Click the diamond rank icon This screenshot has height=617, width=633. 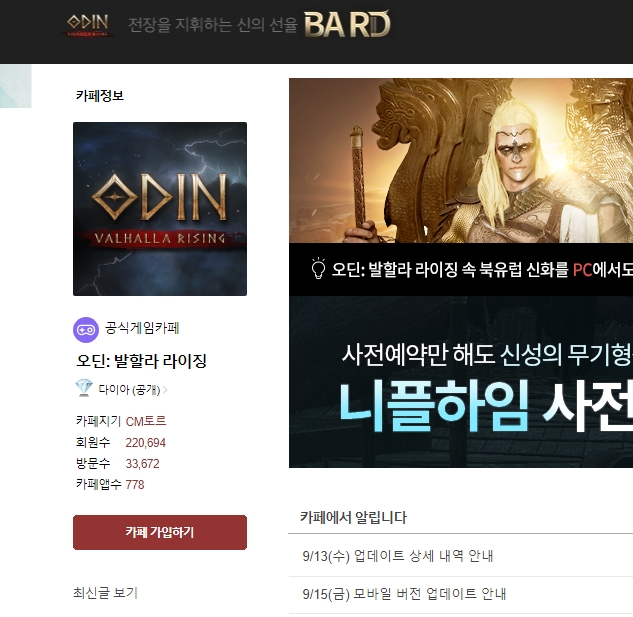point(84,388)
